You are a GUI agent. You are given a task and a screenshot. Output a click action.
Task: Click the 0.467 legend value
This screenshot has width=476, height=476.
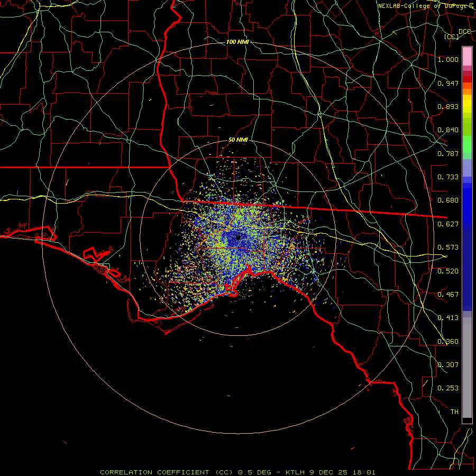(x=448, y=295)
